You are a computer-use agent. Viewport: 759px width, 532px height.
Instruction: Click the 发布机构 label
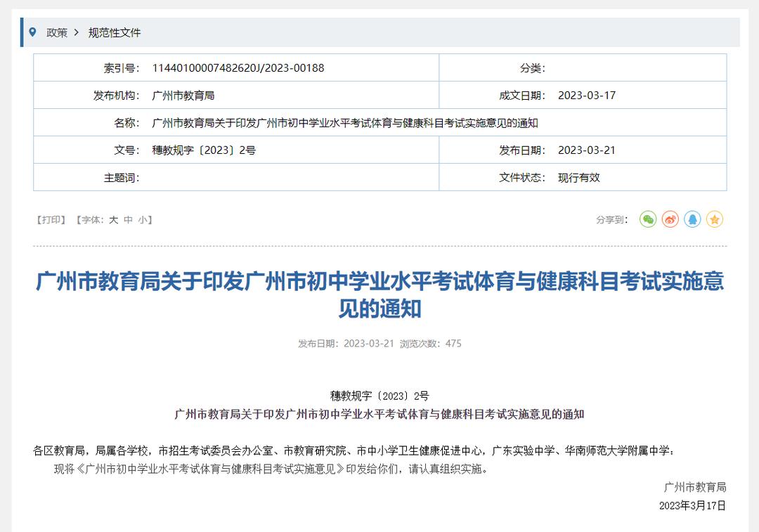pos(116,96)
